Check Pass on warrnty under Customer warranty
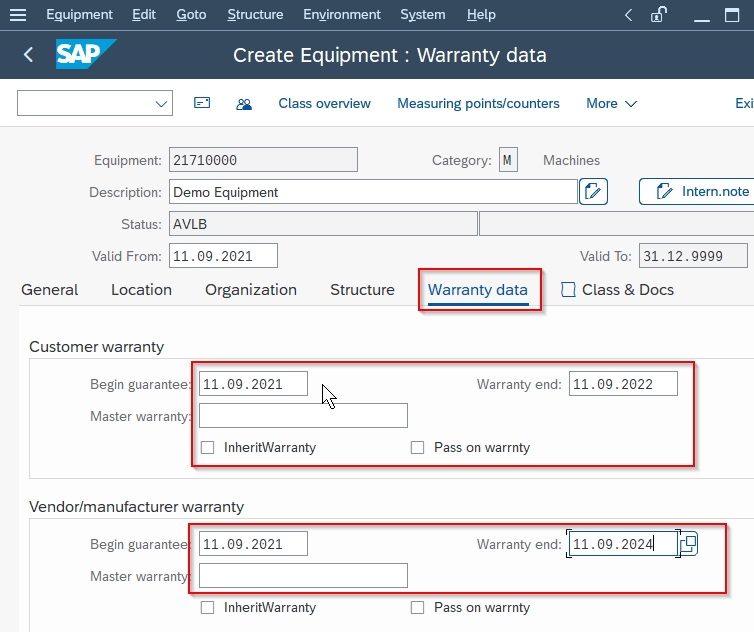Viewport: 754px width, 632px height. 417,448
